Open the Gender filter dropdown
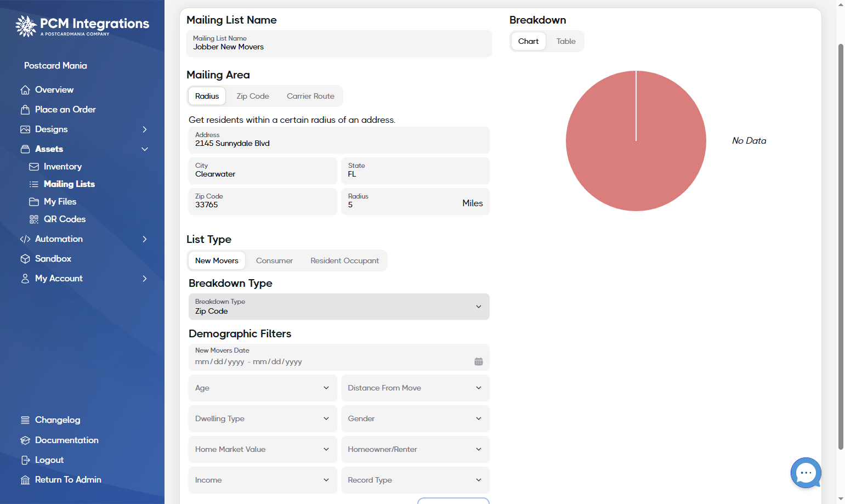Viewport: 845px width, 504px height. click(415, 418)
